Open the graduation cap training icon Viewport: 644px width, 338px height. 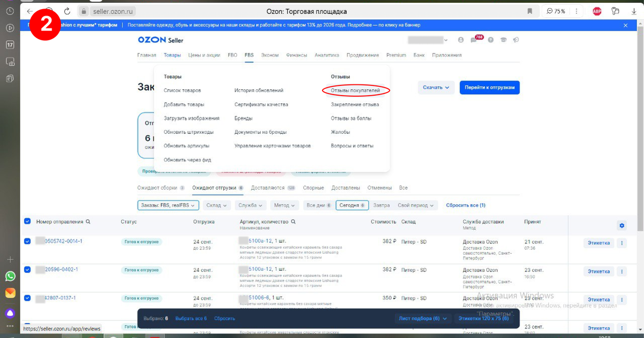point(503,40)
